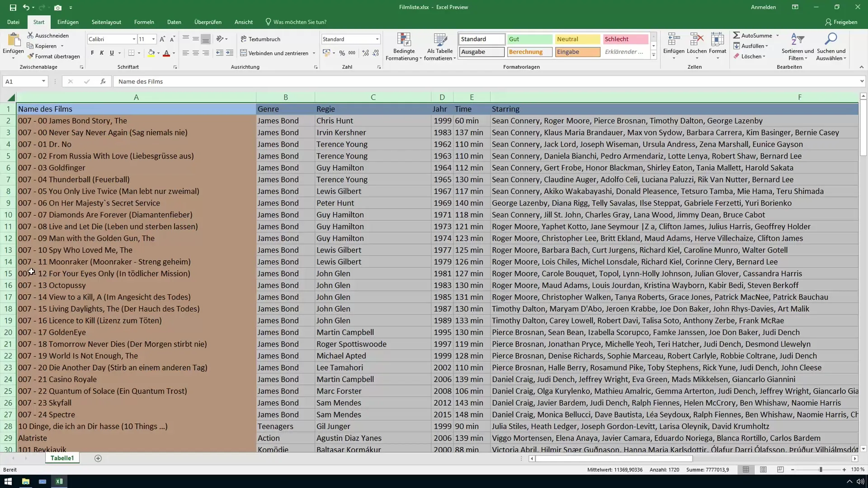Apply thousands separator format
The width and height of the screenshot is (868, 488).
[352, 53]
